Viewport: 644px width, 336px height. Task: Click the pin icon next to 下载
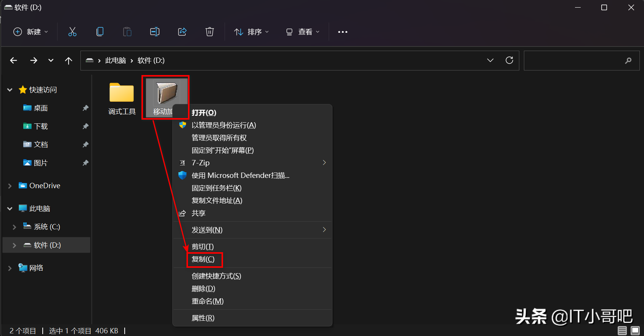pyautogui.click(x=85, y=126)
